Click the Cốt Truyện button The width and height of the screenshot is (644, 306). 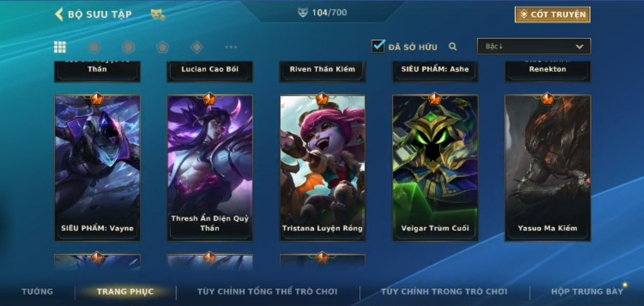click(552, 15)
